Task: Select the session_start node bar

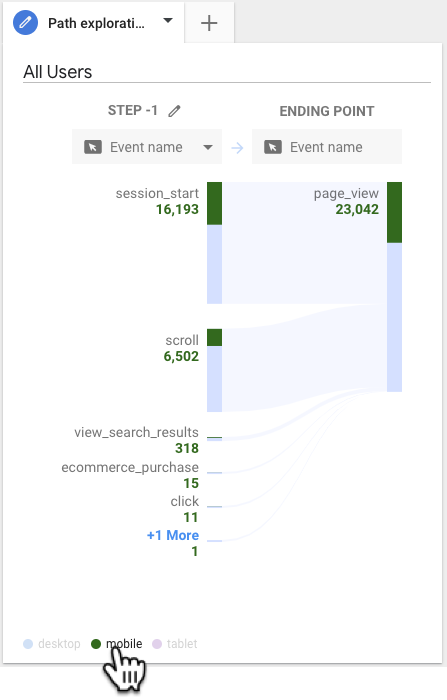Action: tap(214, 243)
